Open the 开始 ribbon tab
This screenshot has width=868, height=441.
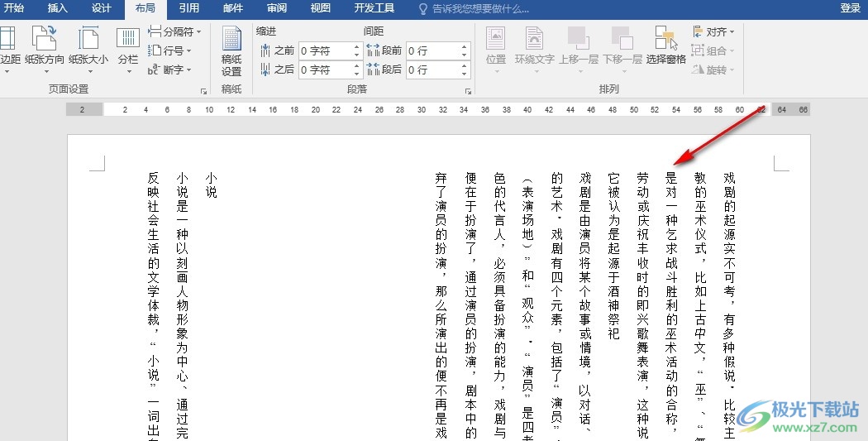[x=13, y=8]
